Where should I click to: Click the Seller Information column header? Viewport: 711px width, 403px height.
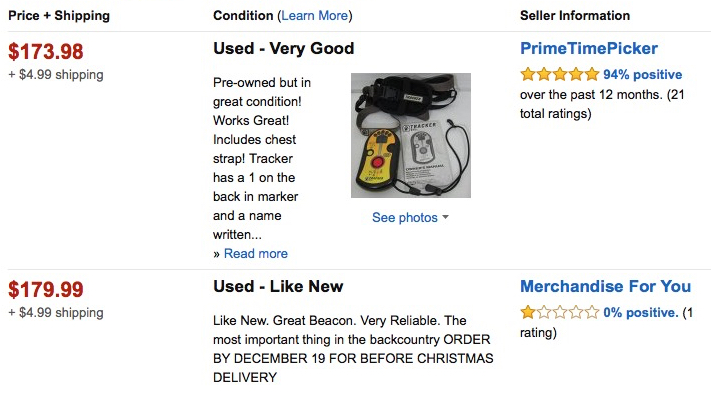click(575, 15)
